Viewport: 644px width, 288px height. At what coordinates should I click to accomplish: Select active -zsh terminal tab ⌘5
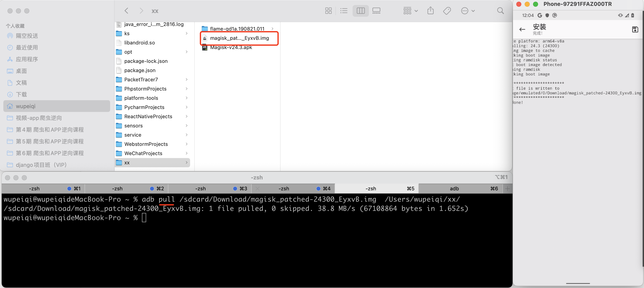376,188
